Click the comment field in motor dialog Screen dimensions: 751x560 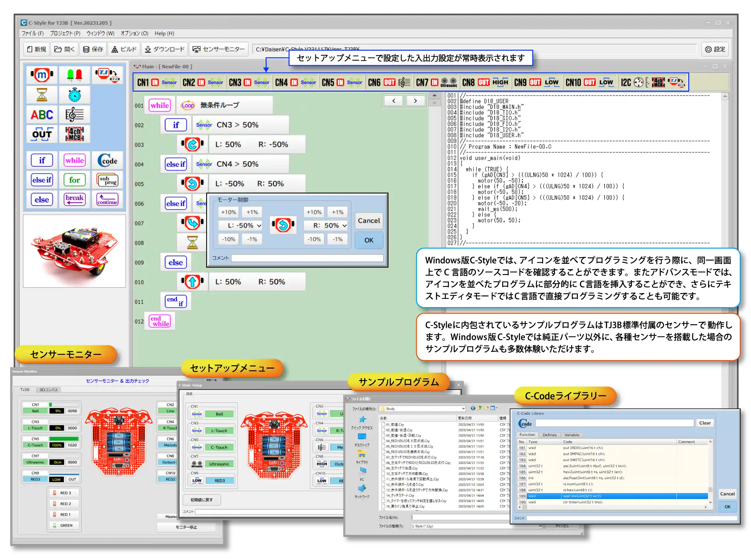tap(307, 258)
